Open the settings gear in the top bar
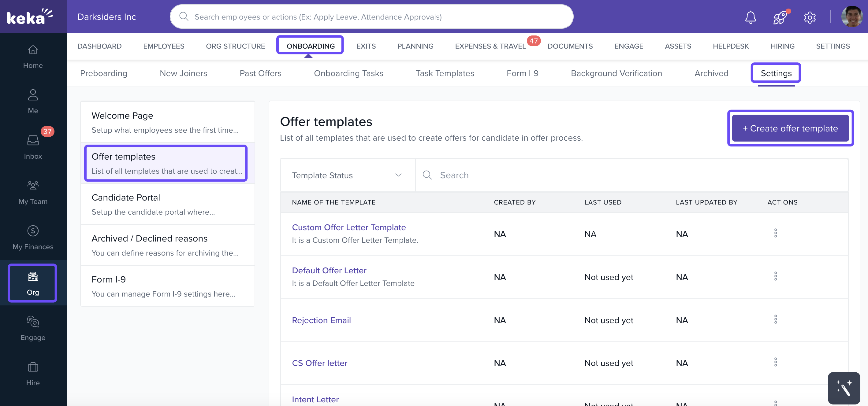868x406 pixels. tap(809, 17)
